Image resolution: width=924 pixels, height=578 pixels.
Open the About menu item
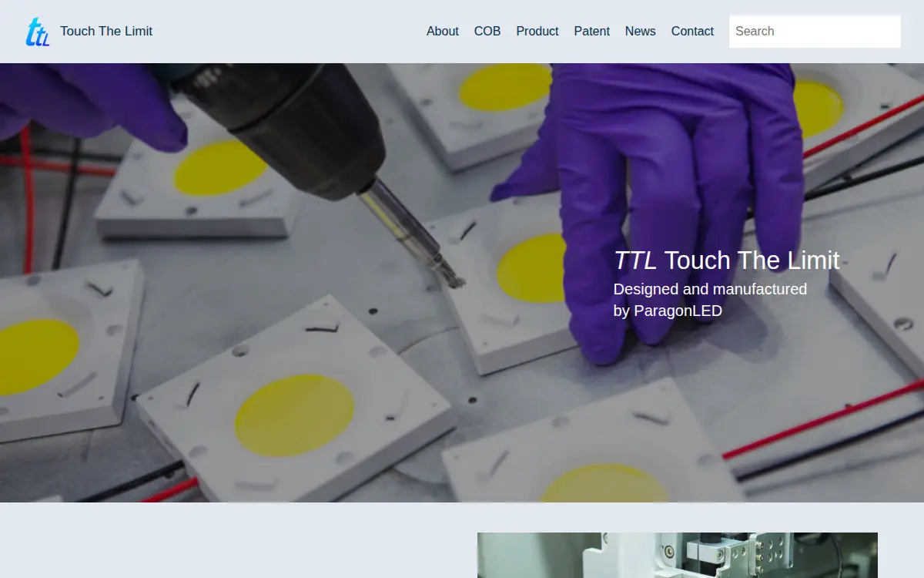tap(443, 32)
